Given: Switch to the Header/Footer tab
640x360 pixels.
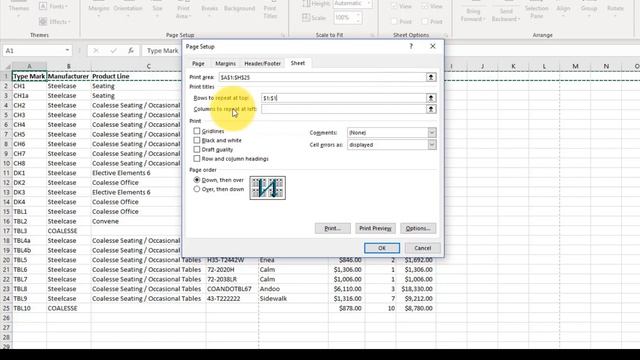Looking at the screenshot, I should 262,64.
